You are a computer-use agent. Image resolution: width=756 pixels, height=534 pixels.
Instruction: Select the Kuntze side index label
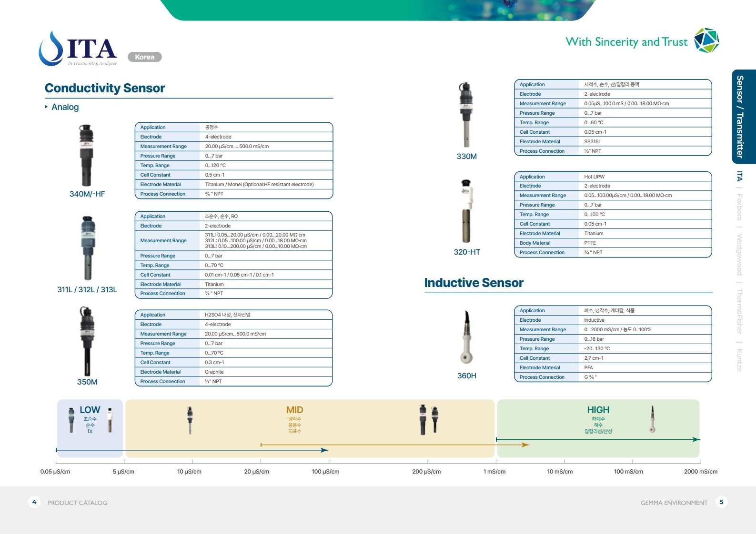click(739, 360)
